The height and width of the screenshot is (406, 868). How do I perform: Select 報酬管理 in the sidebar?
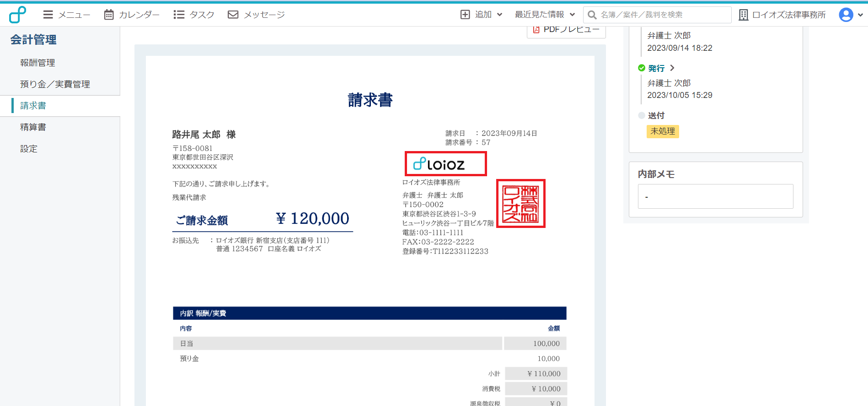pos(38,63)
